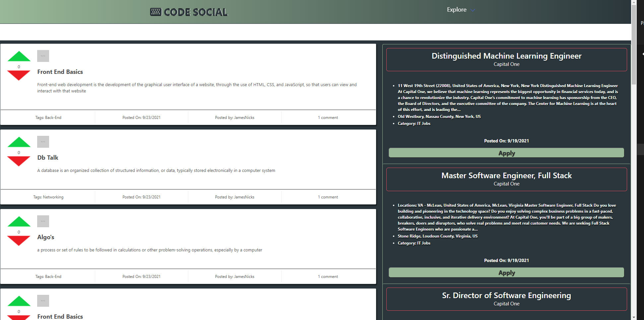Viewport: 644px width, 320px height.
Task: Click the scrollbar up arrow
Action: coord(634,2)
